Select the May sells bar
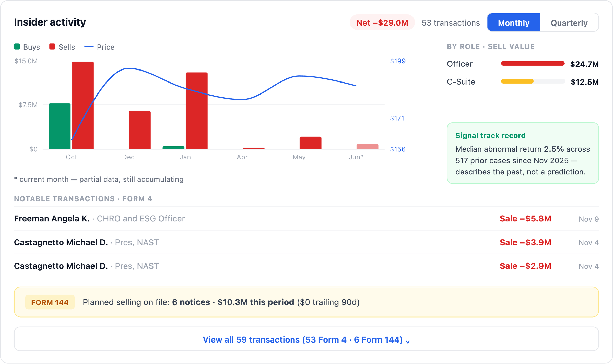The height and width of the screenshot is (364, 613). click(x=311, y=143)
